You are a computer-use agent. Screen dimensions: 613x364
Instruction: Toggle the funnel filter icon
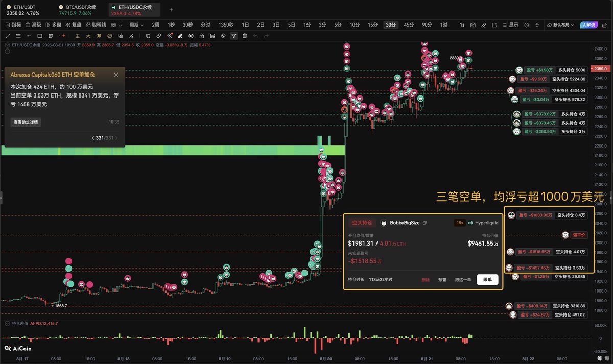click(x=234, y=36)
